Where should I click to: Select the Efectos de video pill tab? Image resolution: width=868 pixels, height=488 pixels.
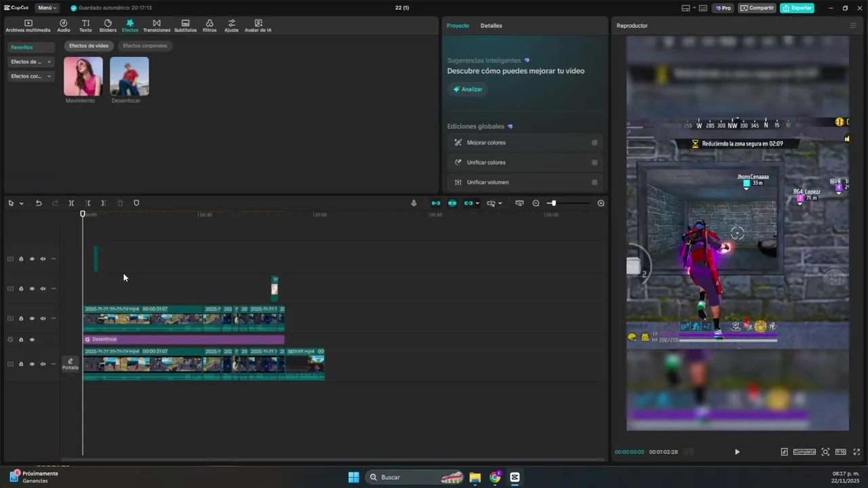89,46
